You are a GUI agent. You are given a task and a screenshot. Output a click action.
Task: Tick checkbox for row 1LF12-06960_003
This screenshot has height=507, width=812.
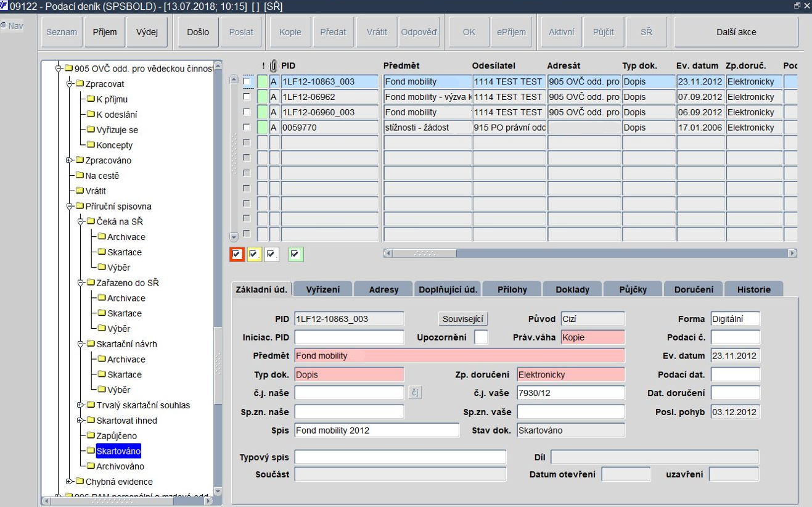click(x=247, y=112)
